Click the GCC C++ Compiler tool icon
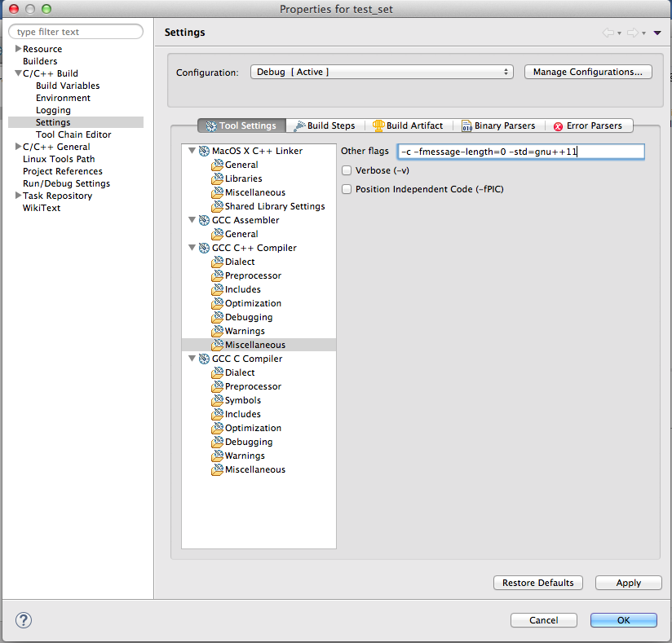The width and height of the screenshot is (672, 643). [204, 248]
